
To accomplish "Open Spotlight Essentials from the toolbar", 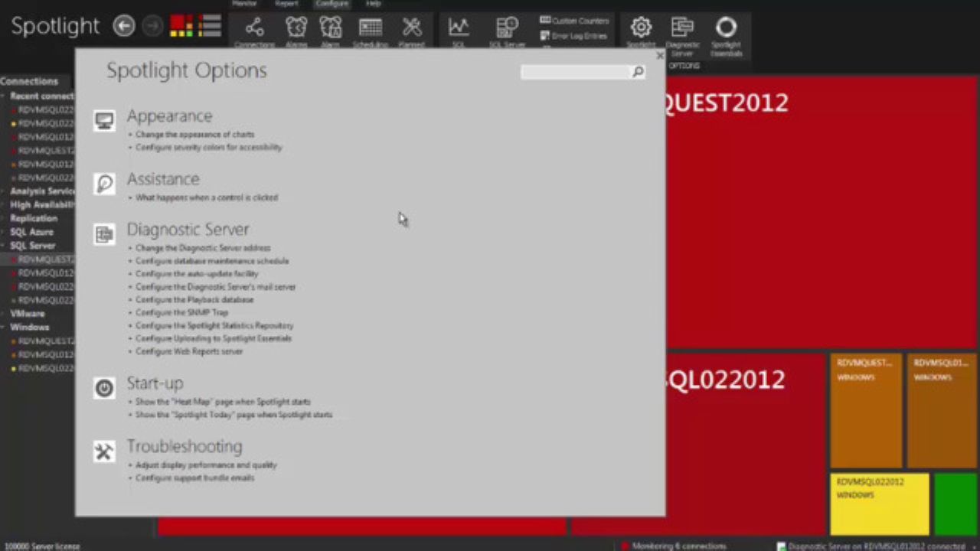I will coord(725,29).
